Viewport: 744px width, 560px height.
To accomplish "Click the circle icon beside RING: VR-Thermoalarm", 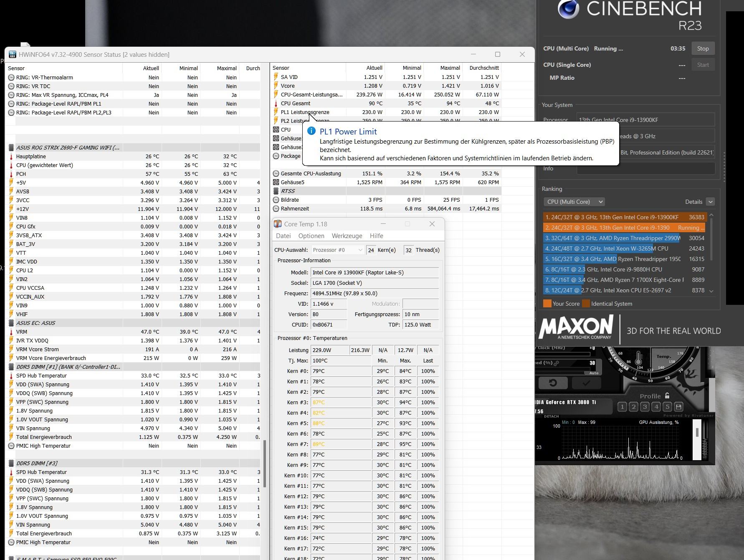I will (11, 77).
